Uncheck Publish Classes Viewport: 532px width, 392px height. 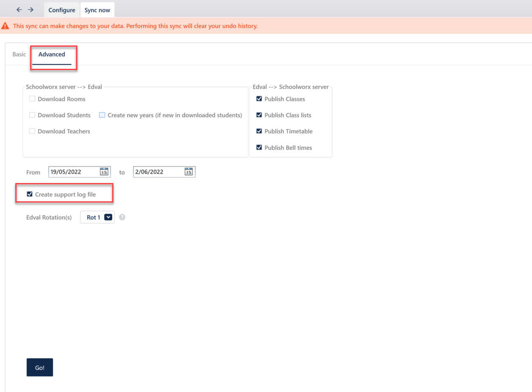[x=259, y=99]
